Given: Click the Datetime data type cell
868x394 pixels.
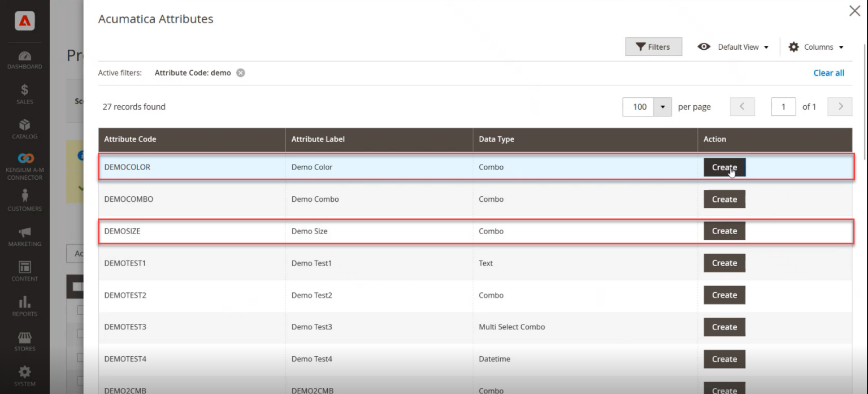Looking at the screenshot, I should (585, 359).
